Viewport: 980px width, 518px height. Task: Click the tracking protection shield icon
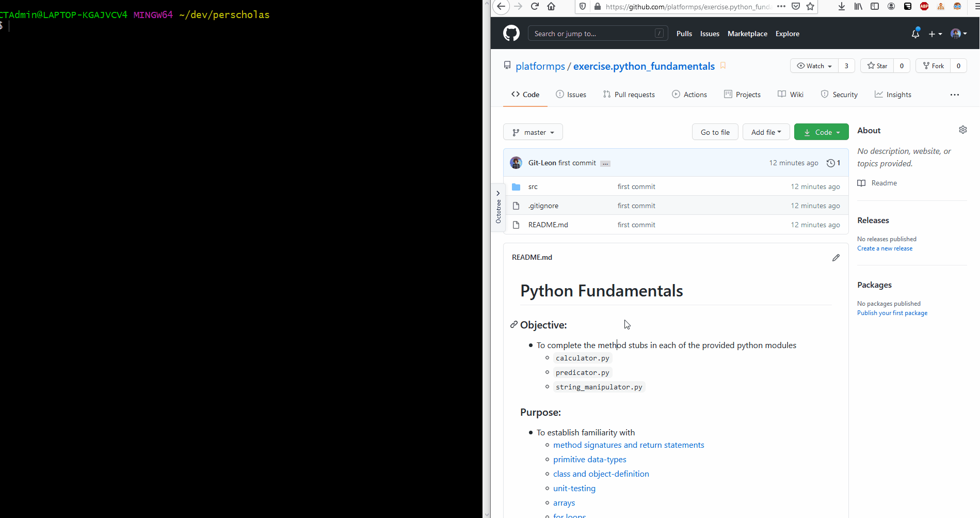[583, 7]
